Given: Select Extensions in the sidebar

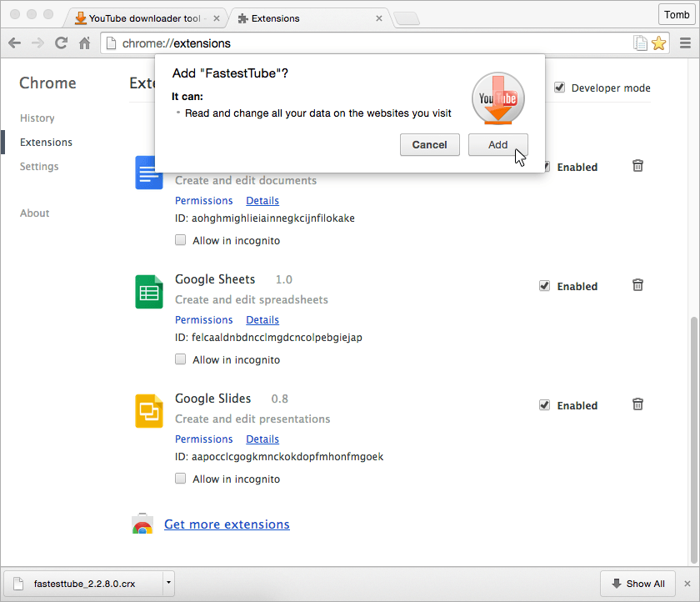Looking at the screenshot, I should coord(46,142).
